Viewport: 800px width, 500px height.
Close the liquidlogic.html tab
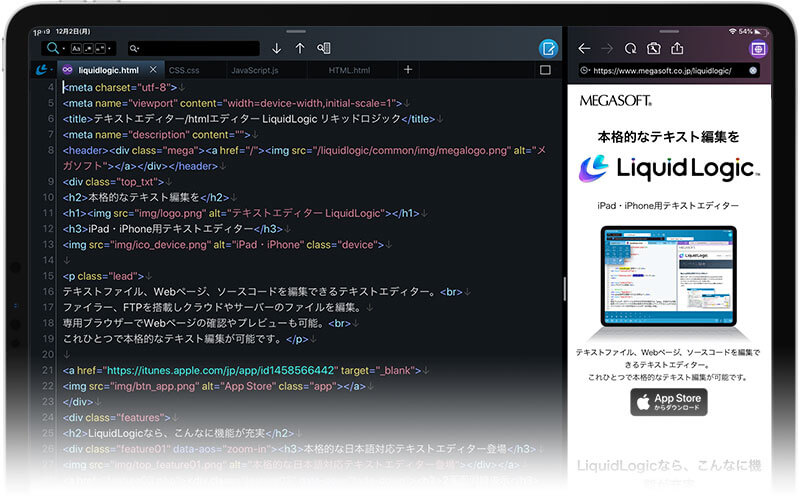[153, 70]
